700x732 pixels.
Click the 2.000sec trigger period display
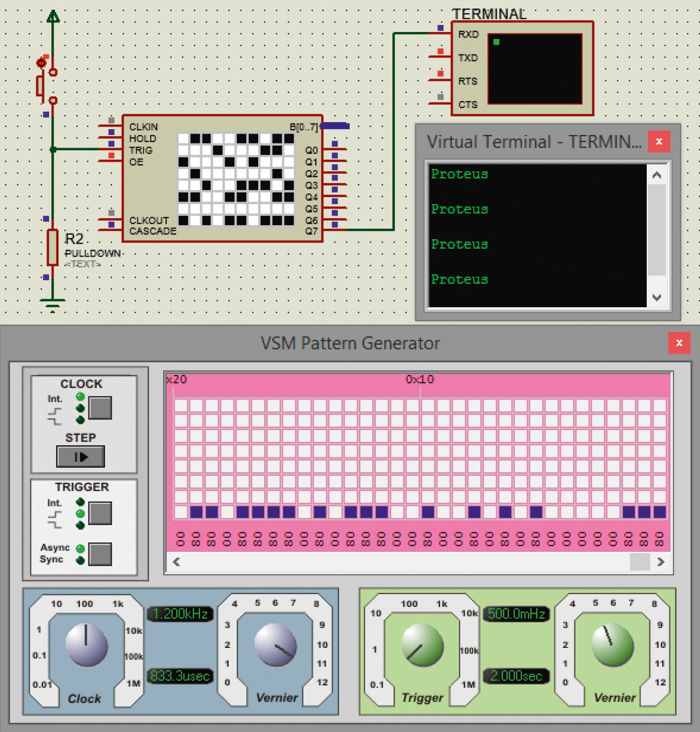[516, 676]
